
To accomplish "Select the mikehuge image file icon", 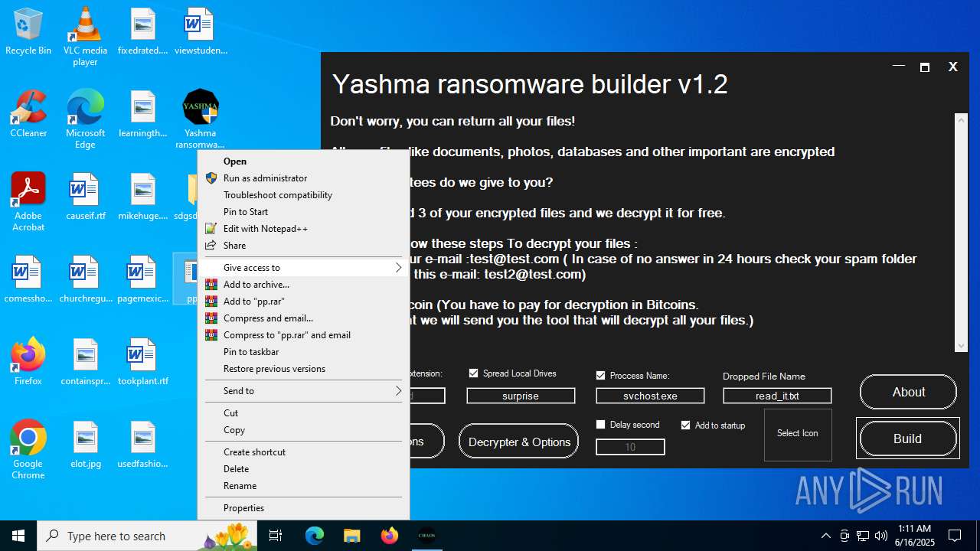I will coord(142,197).
